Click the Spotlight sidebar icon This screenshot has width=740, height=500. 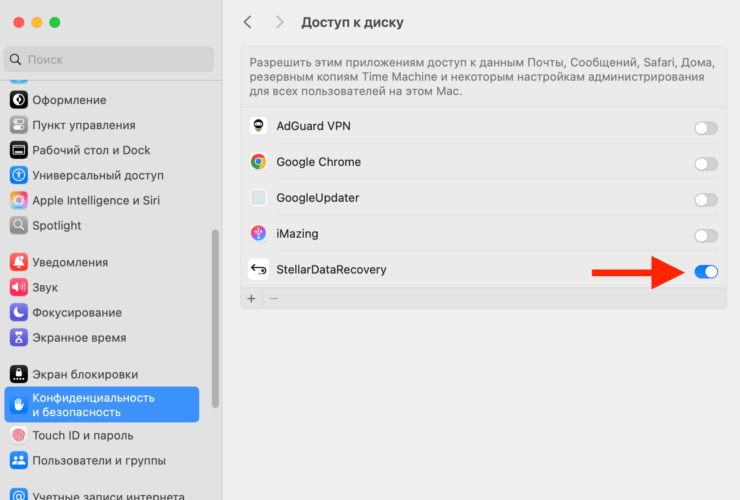tap(18, 225)
